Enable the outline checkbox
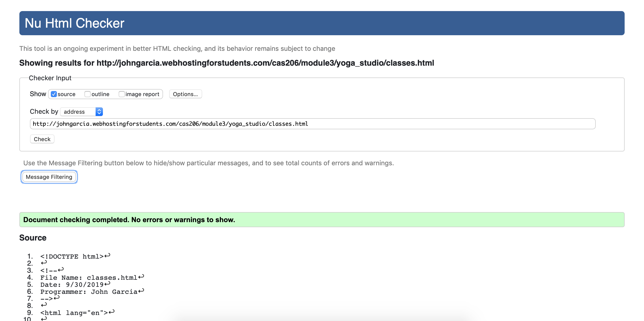Image resolution: width=644 pixels, height=321 pixels. [87, 94]
